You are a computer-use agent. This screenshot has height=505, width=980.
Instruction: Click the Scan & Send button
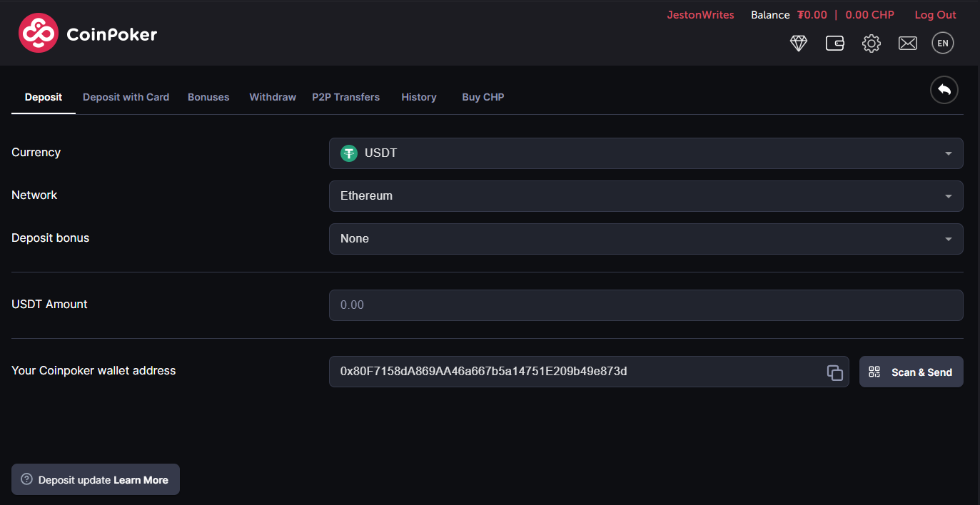pos(911,372)
